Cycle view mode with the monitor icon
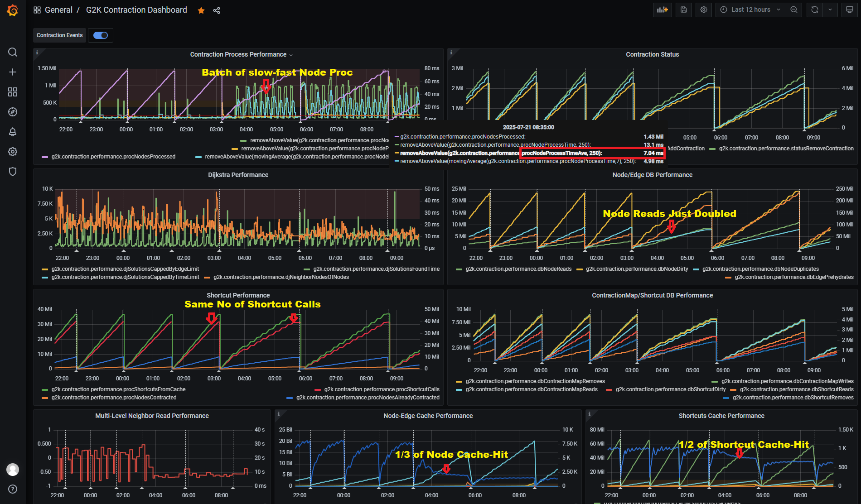The height and width of the screenshot is (504, 861). [x=850, y=10]
